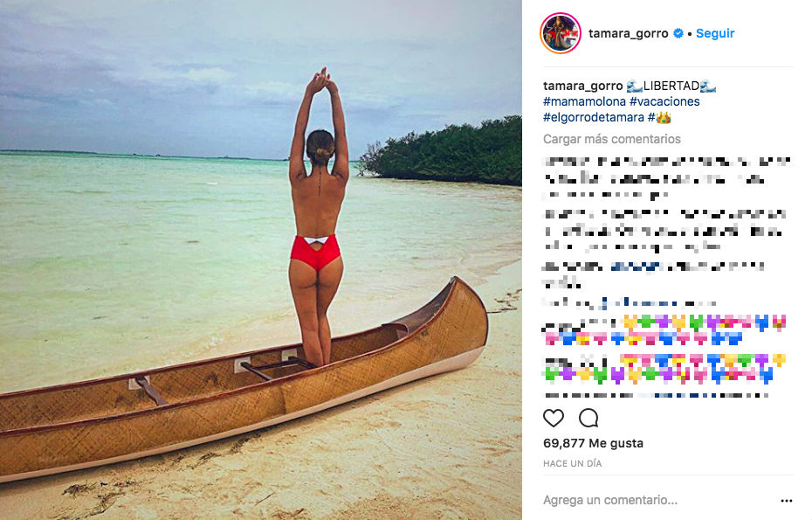Viewport: 812px width, 520px height.
Task: Open the comment speech bubble icon
Action: [x=588, y=418]
